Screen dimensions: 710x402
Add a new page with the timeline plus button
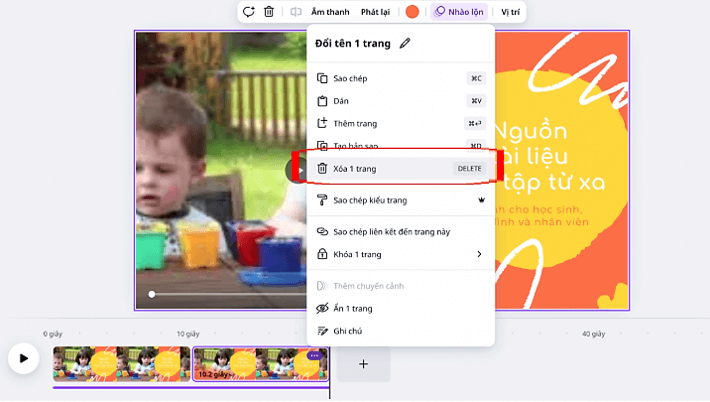363,364
